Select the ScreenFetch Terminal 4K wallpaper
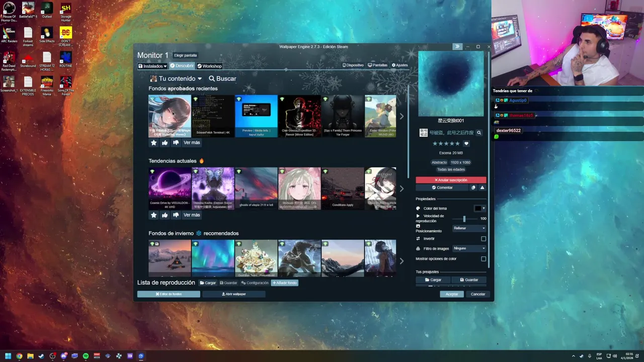644x362 pixels. [213, 116]
